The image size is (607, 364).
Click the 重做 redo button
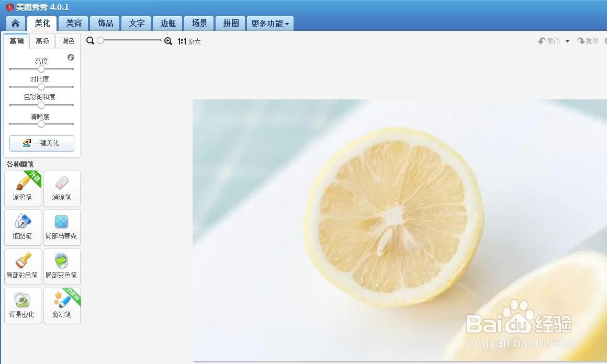pyautogui.click(x=588, y=41)
